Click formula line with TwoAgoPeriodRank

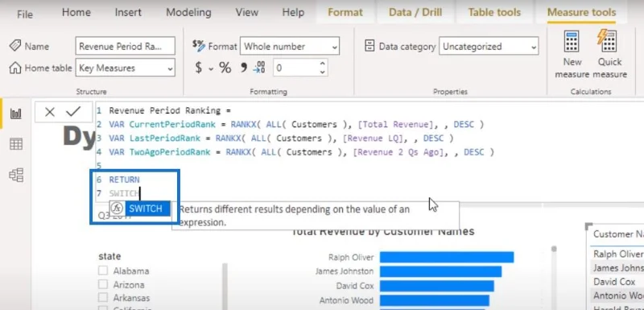(x=301, y=152)
